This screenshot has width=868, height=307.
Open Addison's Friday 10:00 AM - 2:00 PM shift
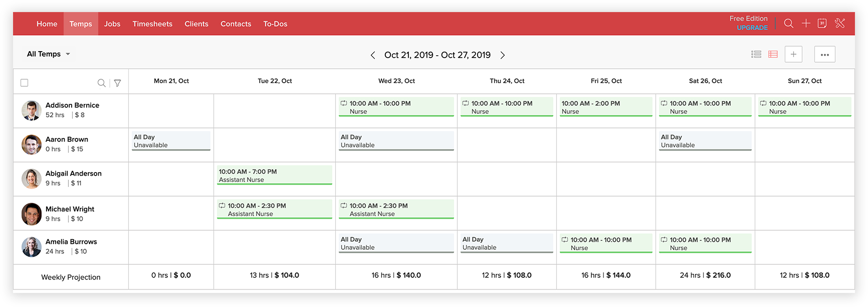coord(606,107)
